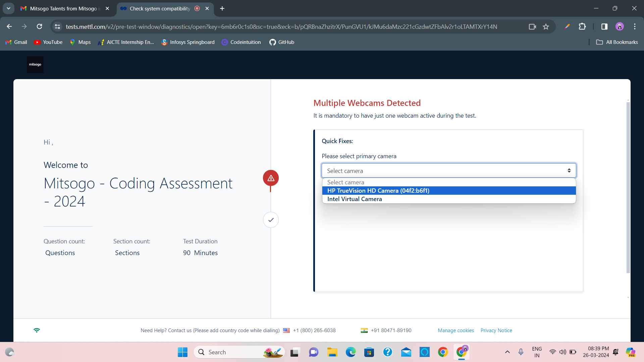Click the camera permission icon in address bar
644x362 pixels.
[532, 27]
